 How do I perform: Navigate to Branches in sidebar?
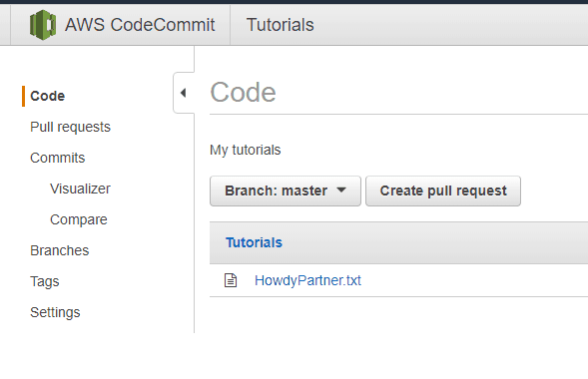pyautogui.click(x=60, y=250)
